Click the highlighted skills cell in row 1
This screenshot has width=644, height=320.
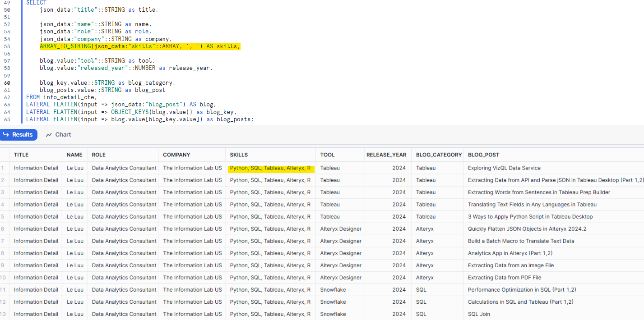coord(270,168)
